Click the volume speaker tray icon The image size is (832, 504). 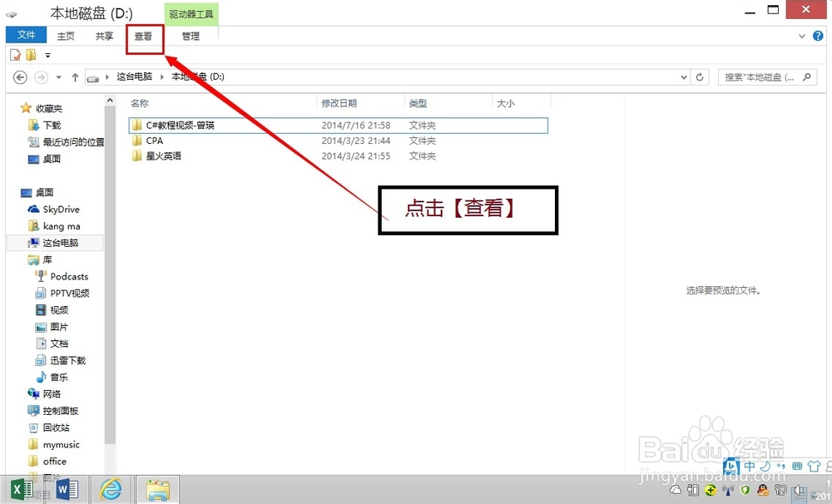[x=799, y=490]
